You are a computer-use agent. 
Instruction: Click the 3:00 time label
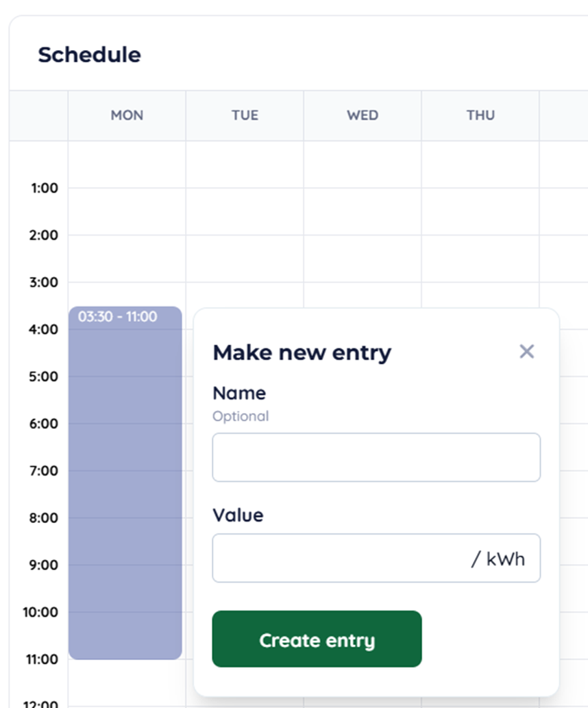(x=45, y=282)
